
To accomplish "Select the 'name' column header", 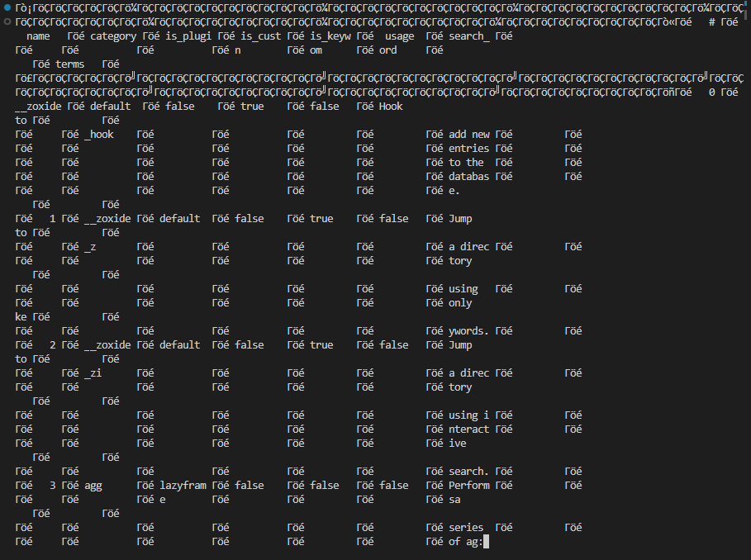I will coord(38,36).
